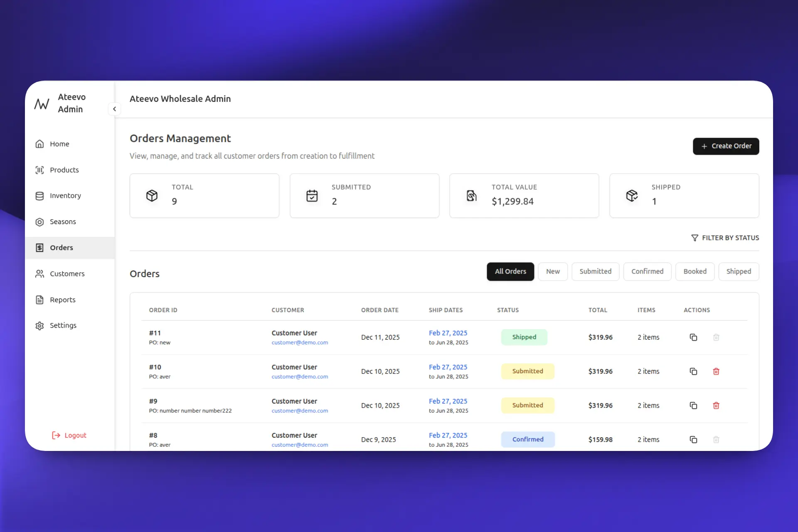This screenshot has width=798, height=532.
Task: Click the Settings gear icon
Action: 39,325
